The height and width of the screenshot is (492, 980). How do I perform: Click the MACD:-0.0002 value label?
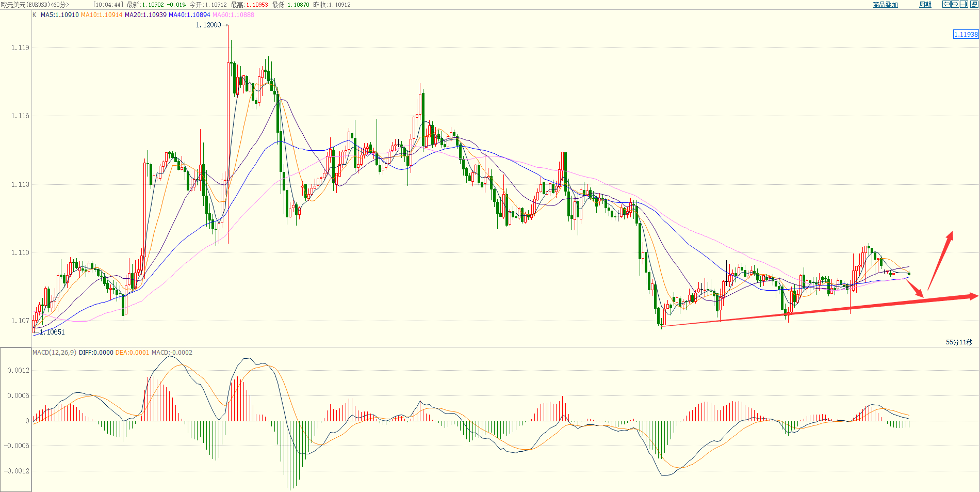(172, 353)
